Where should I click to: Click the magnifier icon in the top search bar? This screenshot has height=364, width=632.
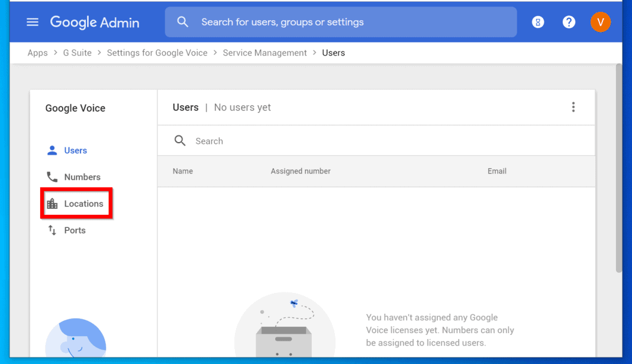pos(183,22)
